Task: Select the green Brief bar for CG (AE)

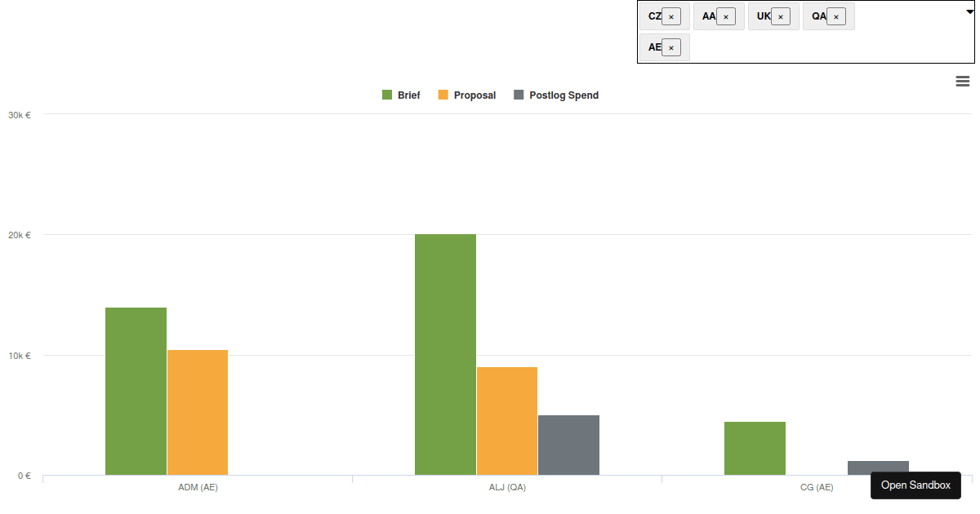Action: pos(755,449)
